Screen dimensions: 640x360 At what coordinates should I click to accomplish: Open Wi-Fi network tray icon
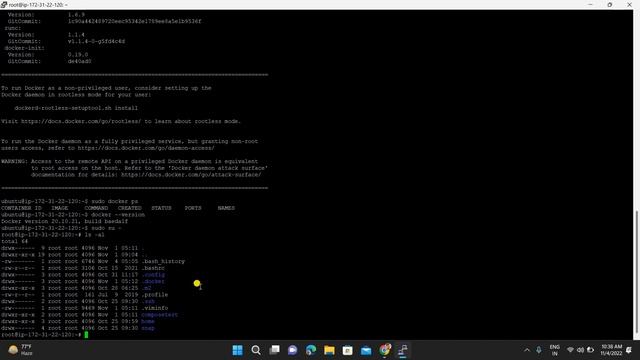[570, 350]
